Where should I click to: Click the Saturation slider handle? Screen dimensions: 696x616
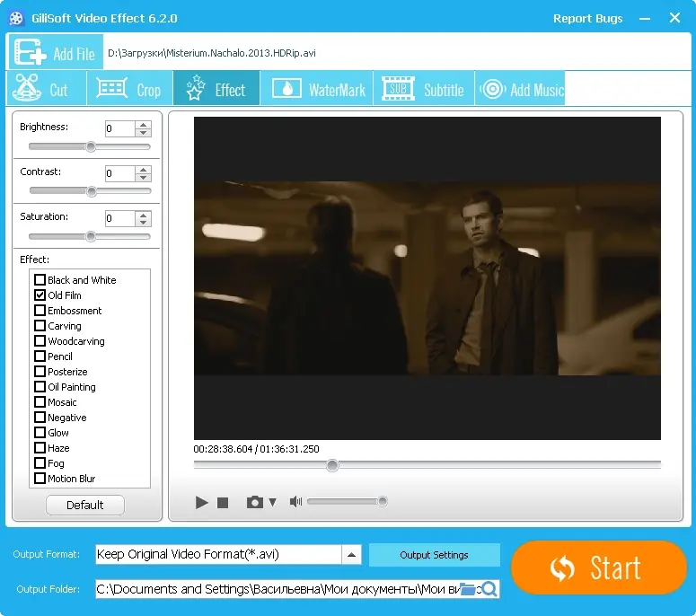click(x=91, y=236)
